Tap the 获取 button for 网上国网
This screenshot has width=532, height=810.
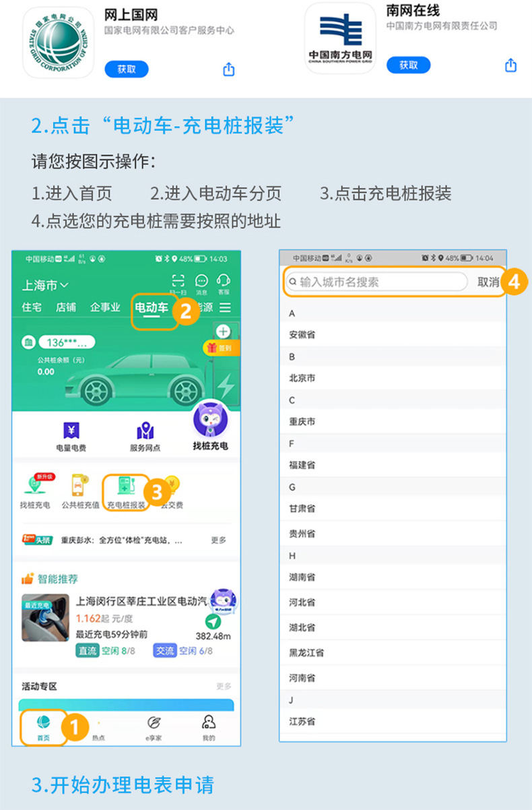(127, 69)
